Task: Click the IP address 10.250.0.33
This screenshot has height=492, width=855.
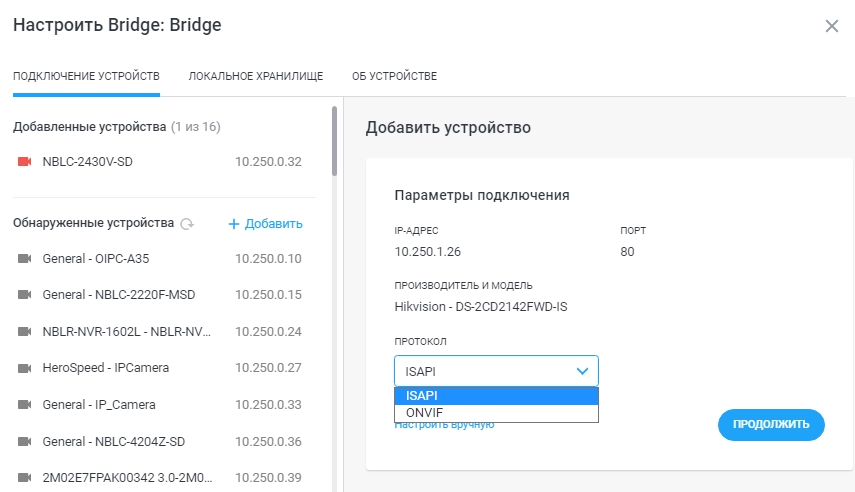Action: tap(268, 405)
